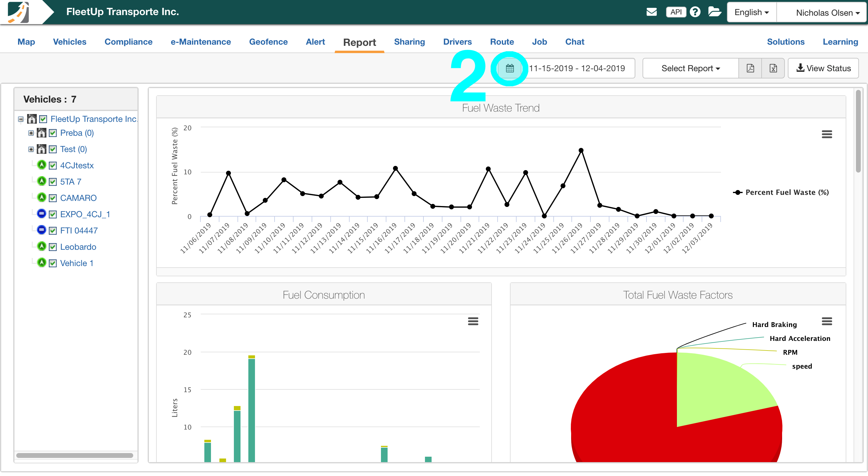Click the CAMARO vehicle link
The height and width of the screenshot is (476, 868).
coord(78,198)
